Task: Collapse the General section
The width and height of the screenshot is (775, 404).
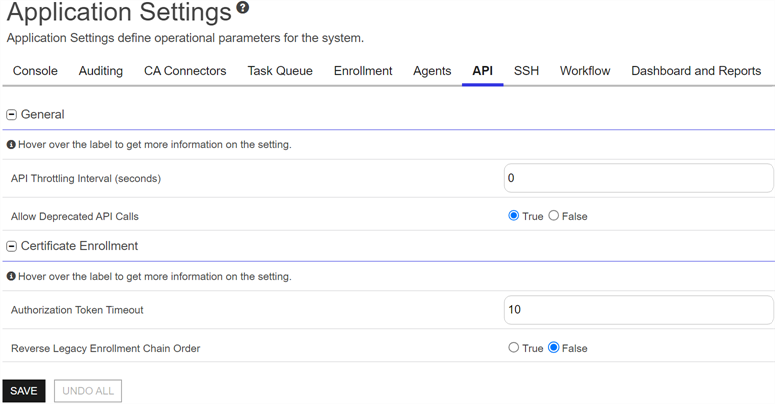Action: tap(11, 115)
